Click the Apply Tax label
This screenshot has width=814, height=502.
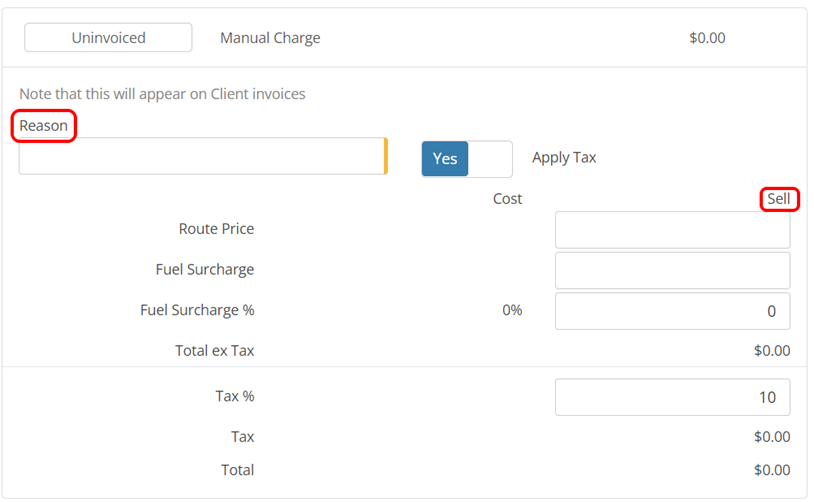[564, 158]
